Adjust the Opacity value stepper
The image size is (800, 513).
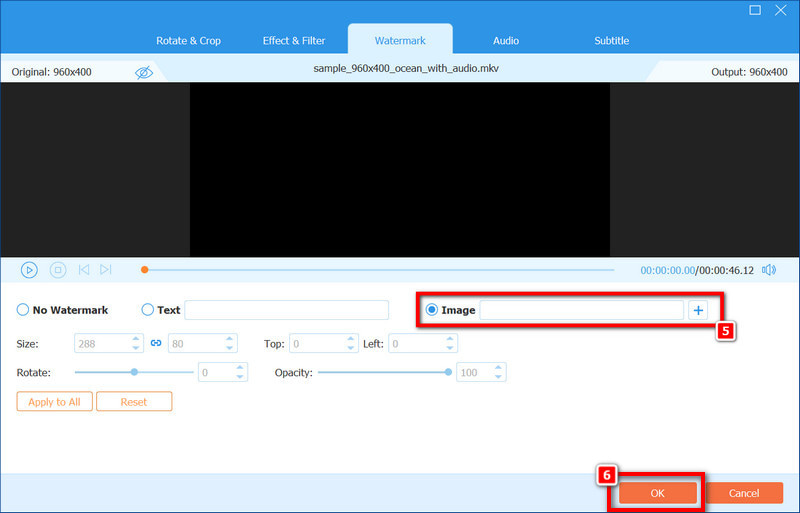pyautogui.click(x=499, y=372)
